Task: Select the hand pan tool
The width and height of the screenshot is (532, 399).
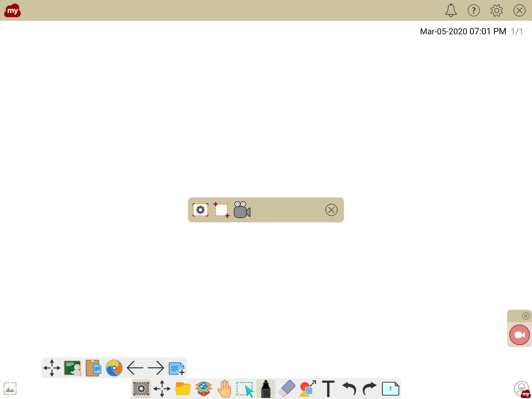Action: click(224, 389)
